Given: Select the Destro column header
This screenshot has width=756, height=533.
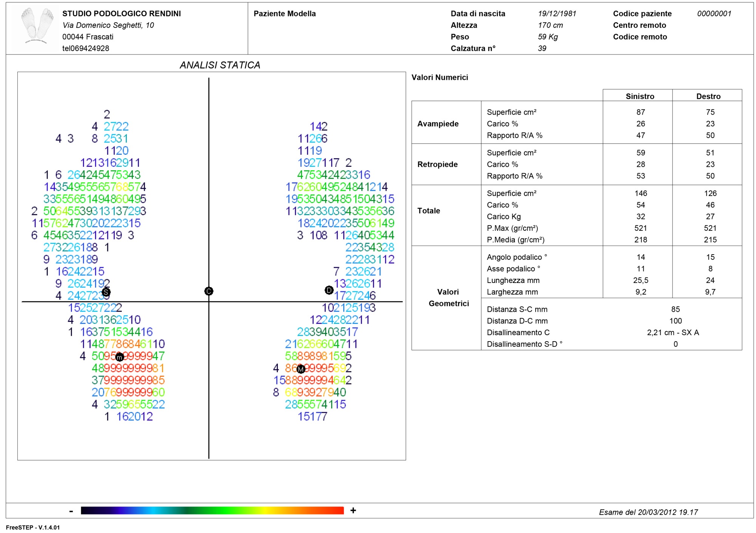Looking at the screenshot, I should coord(708,96).
